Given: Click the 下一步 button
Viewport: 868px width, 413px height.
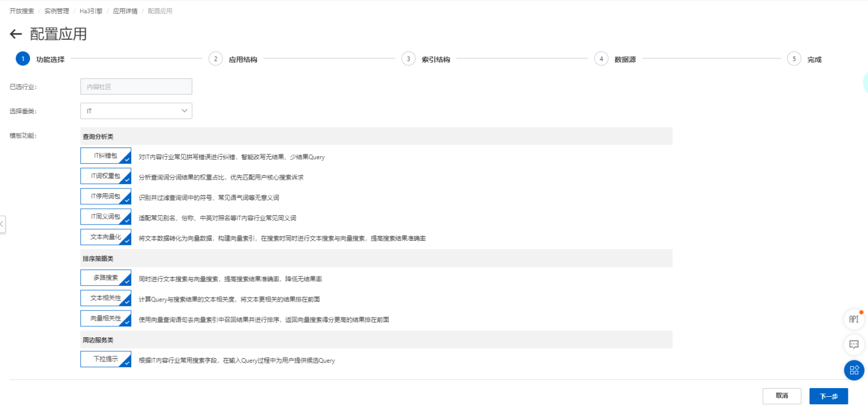Looking at the screenshot, I should tap(829, 396).
